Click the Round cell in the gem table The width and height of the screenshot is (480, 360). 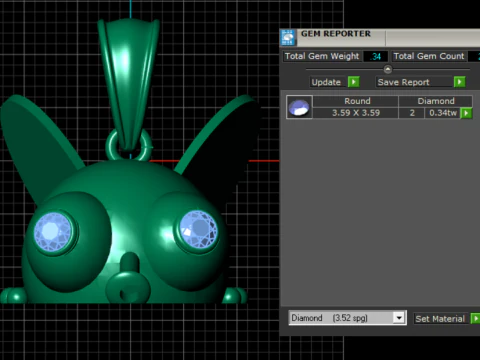[357, 101]
